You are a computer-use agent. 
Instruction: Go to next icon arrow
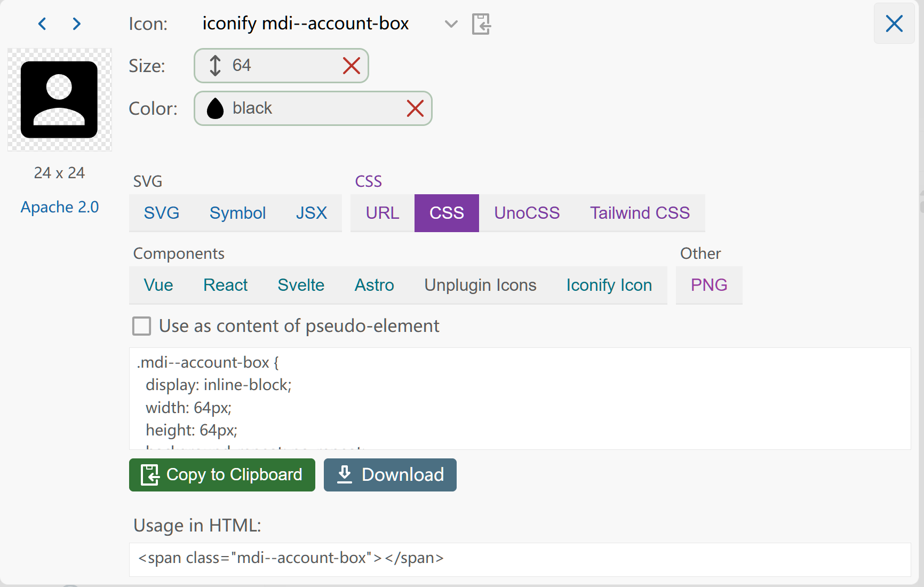pos(77,23)
